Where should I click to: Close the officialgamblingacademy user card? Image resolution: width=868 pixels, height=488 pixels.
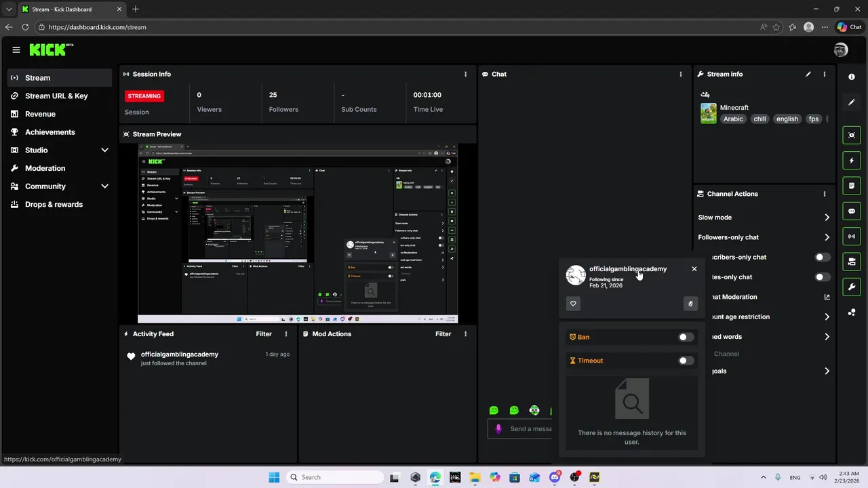click(694, 269)
